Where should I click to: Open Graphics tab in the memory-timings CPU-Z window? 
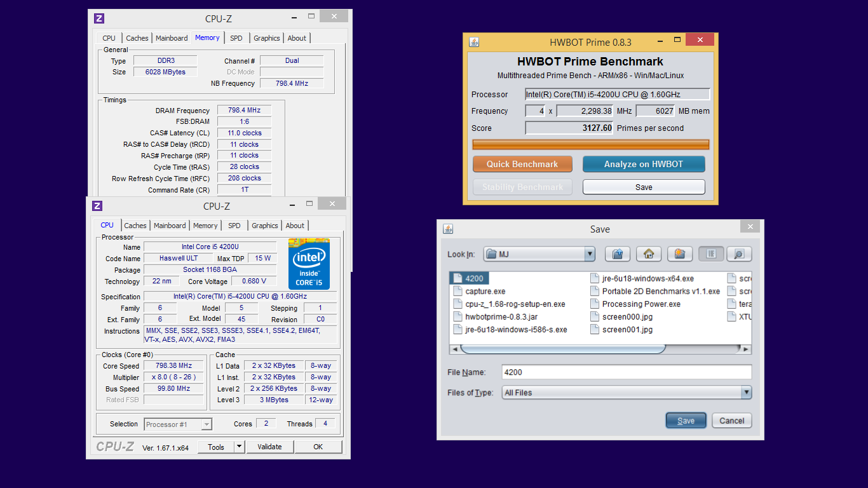click(267, 38)
